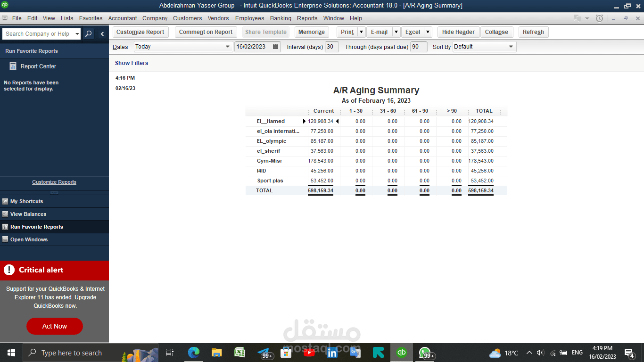The width and height of the screenshot is (644, 362).
Task: Open YouTube from the taskbar
Action: pos(309,353)
